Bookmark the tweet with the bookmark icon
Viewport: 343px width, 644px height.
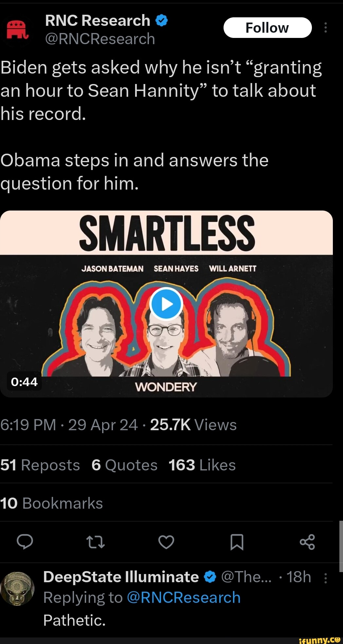(x=237, y=542)
